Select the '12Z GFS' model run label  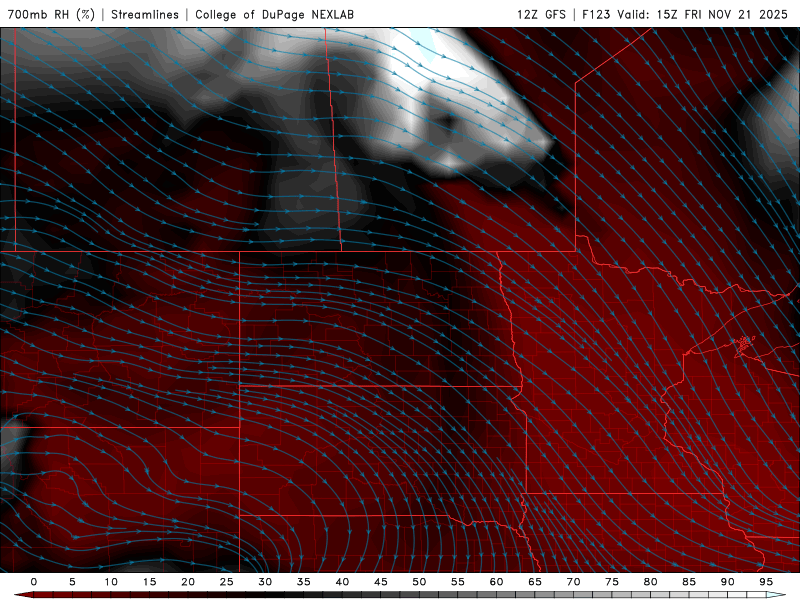tap(541, 14)
